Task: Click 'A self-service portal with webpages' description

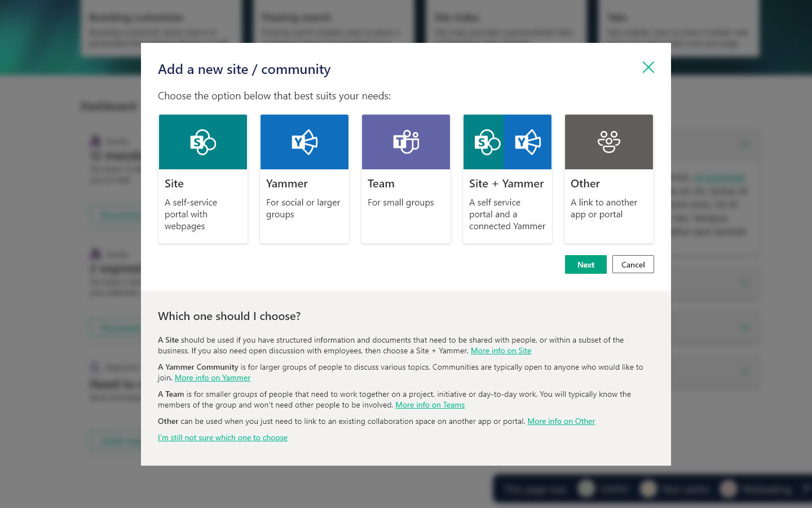Action: (x=191, y=214)
